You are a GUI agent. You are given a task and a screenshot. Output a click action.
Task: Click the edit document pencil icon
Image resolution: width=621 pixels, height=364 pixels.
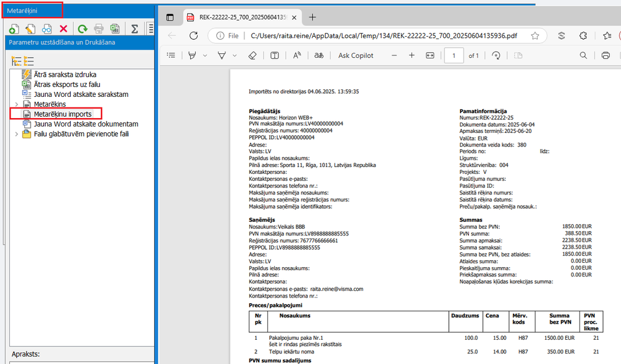point(30,29)
